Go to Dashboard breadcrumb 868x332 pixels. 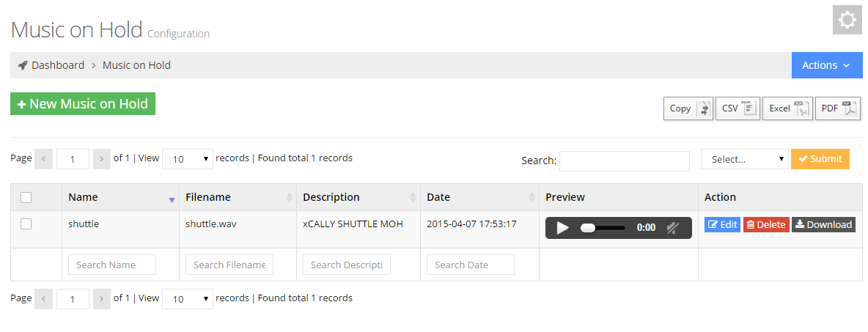pyautogui.click(x=57, y=65)
